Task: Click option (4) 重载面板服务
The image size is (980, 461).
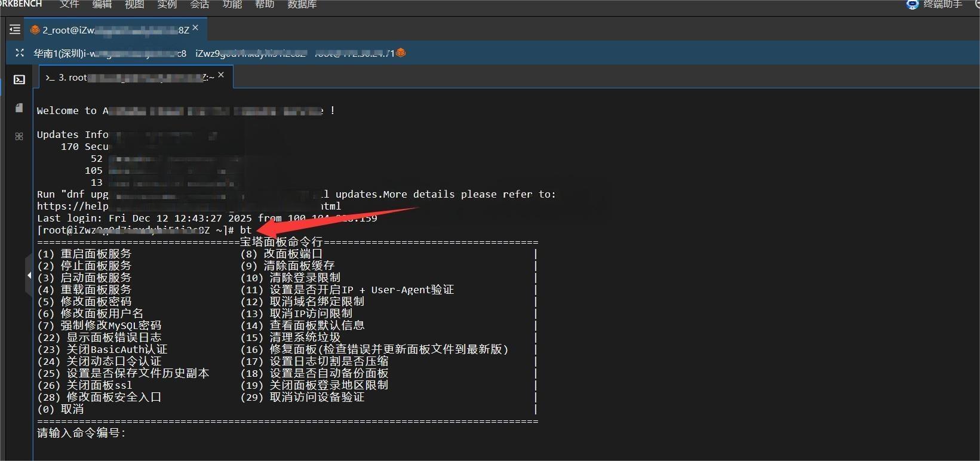Action: (84, 290)
